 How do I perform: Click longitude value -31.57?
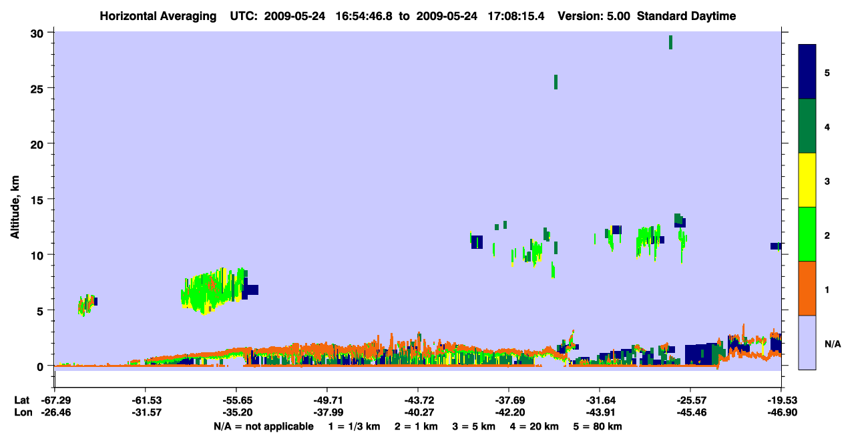pos(146,412)
